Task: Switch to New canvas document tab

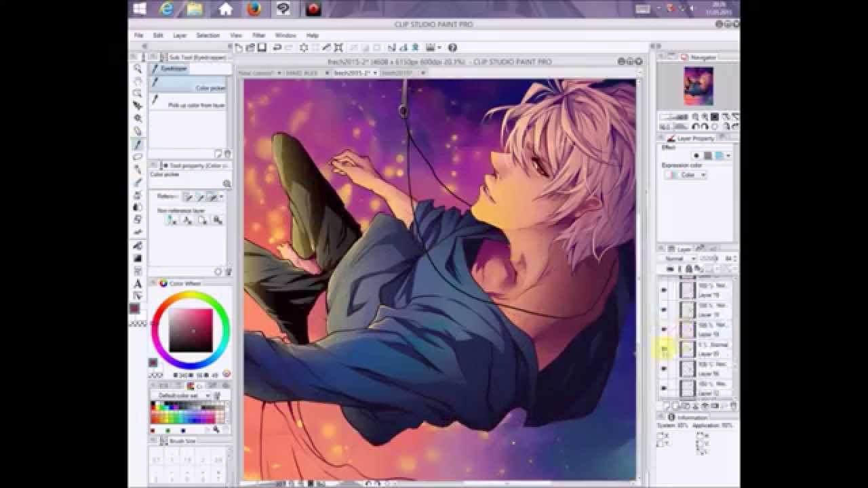Action: tap(256, 73)
